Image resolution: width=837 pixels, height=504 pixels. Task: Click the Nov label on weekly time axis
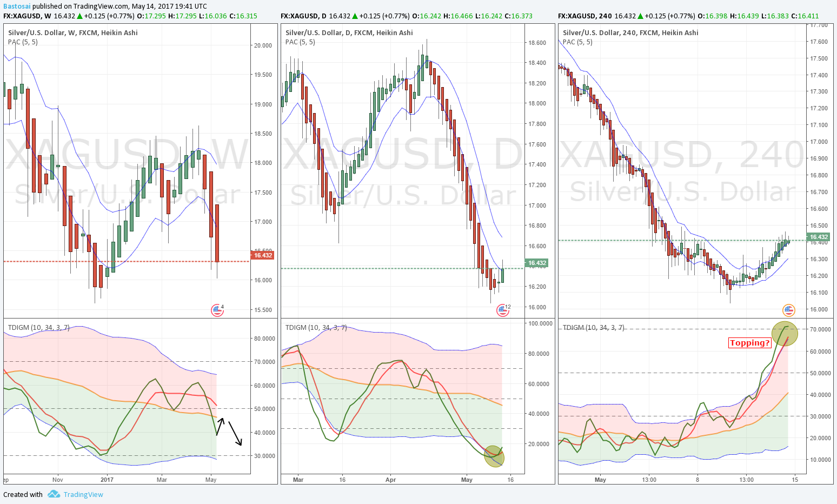(58, 480)
